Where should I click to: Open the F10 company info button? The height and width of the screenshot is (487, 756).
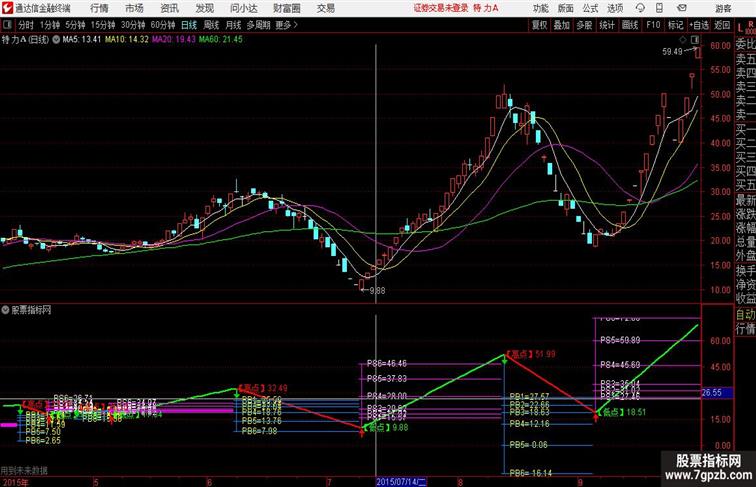click(x=653, y=25)
